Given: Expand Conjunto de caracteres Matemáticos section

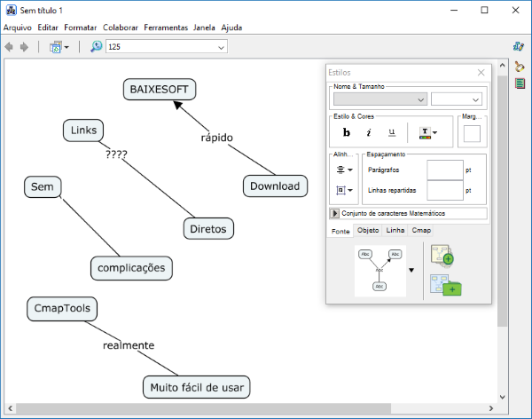Looking at the screenshot, I should pos(334,213).
